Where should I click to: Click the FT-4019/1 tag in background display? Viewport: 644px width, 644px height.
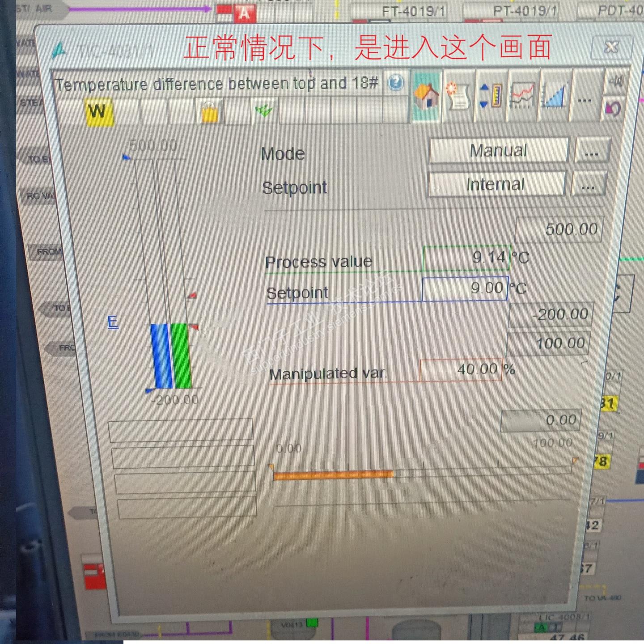(x=413, y=11)
